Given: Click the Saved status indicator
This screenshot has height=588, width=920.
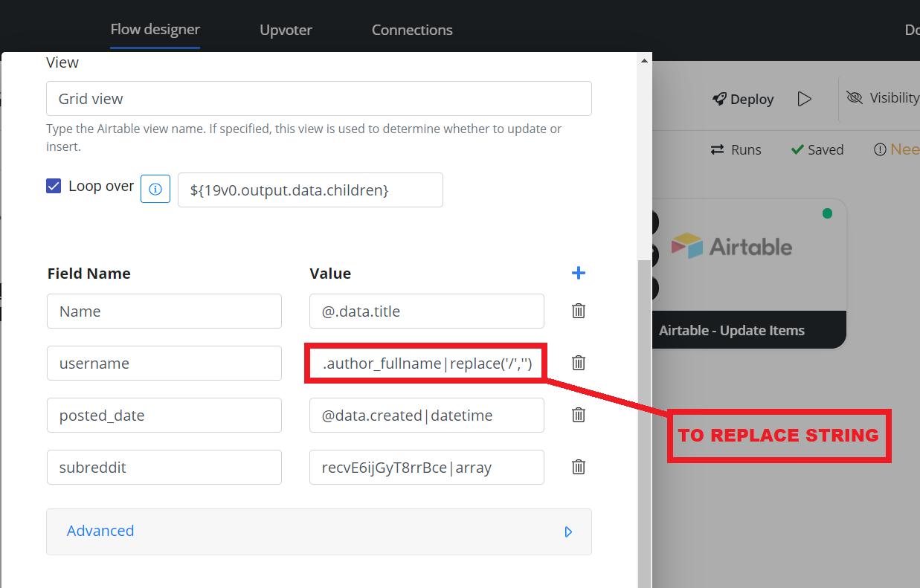Looking at the screenshot, I should pos(817,149).
